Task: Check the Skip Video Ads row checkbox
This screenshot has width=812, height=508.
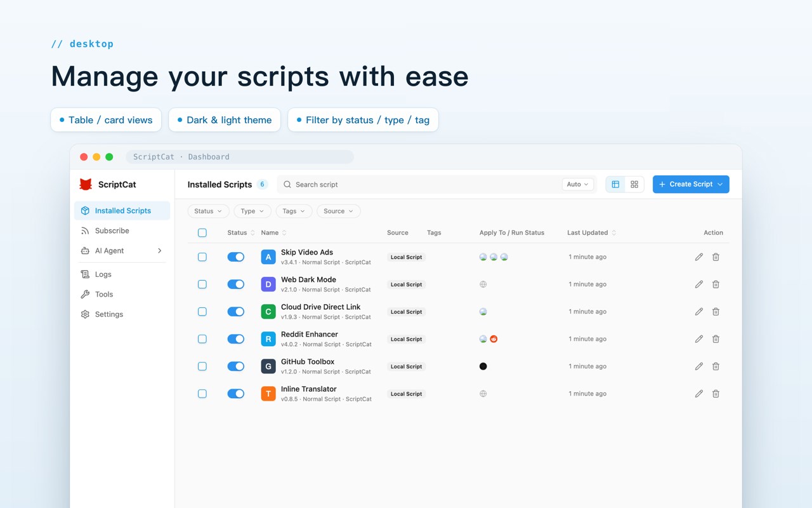Action: coord(202,257)
